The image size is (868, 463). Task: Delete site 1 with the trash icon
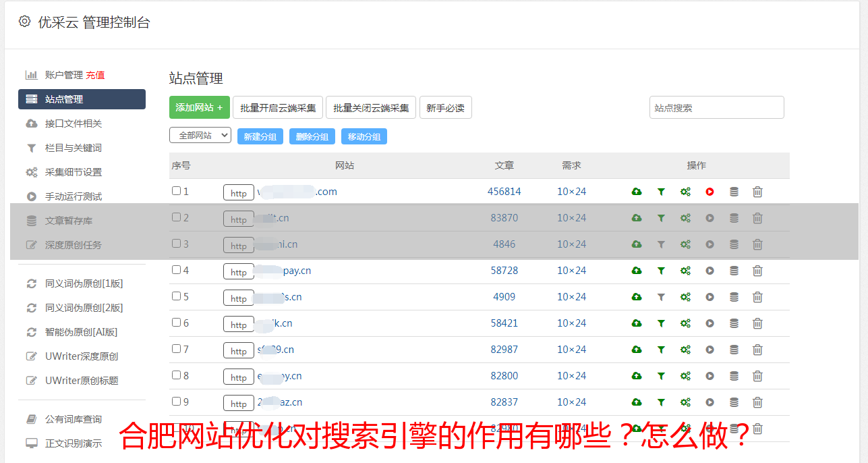tap(757, 192)
